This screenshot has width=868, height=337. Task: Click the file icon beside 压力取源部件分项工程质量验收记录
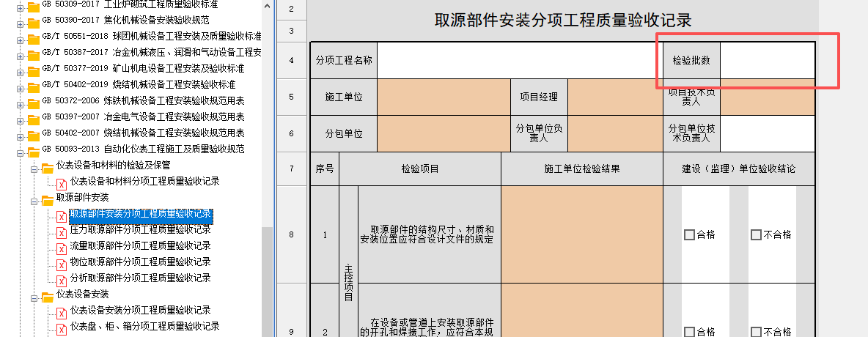click(62, 230)
